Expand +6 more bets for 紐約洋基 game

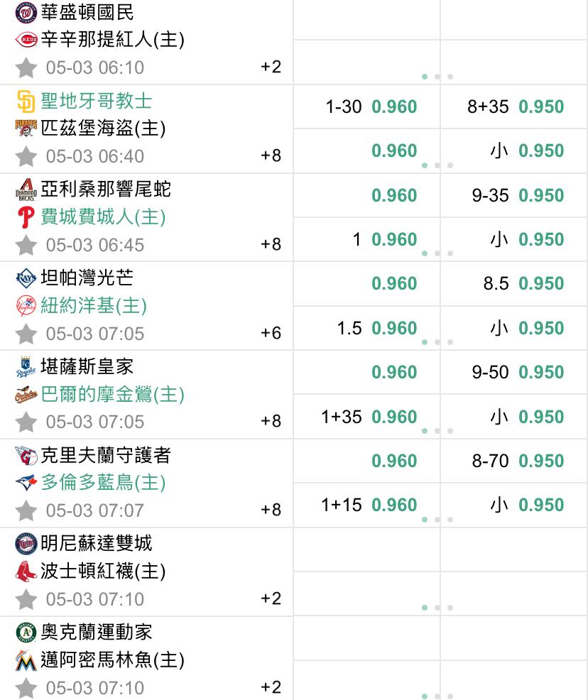tap(271, 332)
